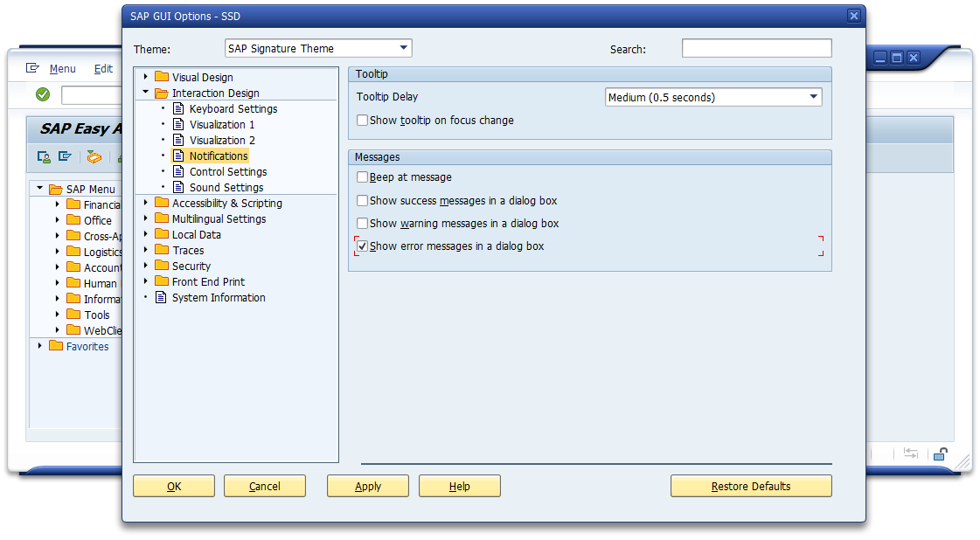Image resolution: width=980 pixels, height=540 pixels.
Task: Click the Traces folder icon
Action: pyautogui.click(x=162, y=249)
